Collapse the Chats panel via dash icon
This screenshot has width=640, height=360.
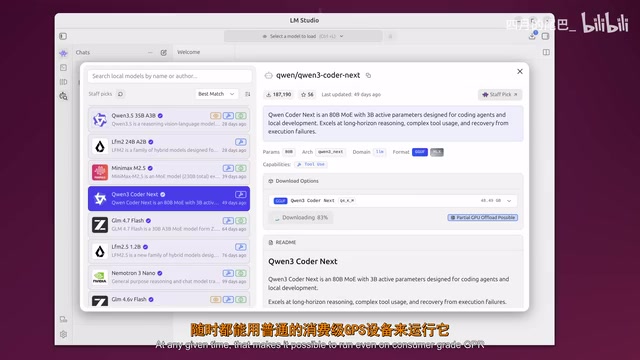150,53
